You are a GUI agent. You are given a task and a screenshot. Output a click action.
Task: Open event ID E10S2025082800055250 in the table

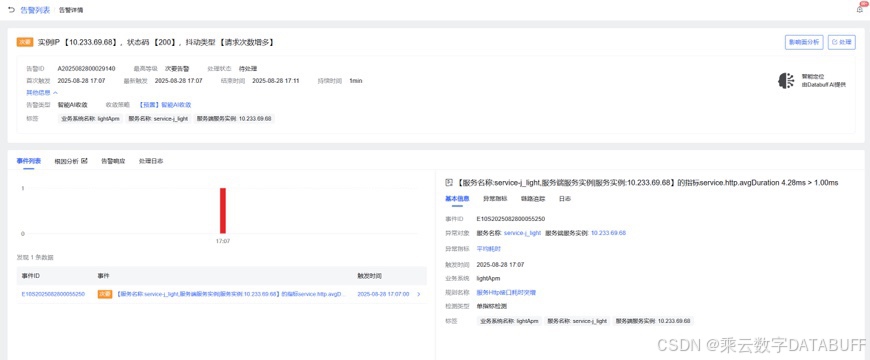click(53, 294)
